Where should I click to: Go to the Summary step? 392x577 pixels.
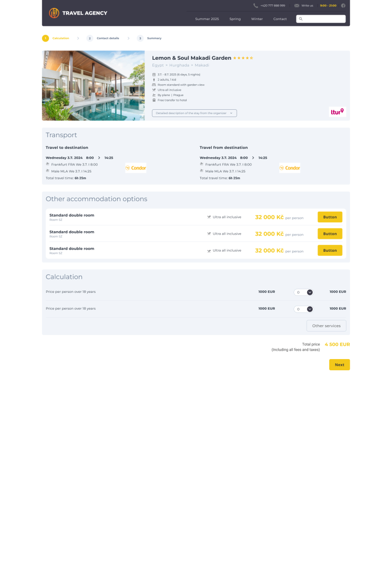[154, 38]
